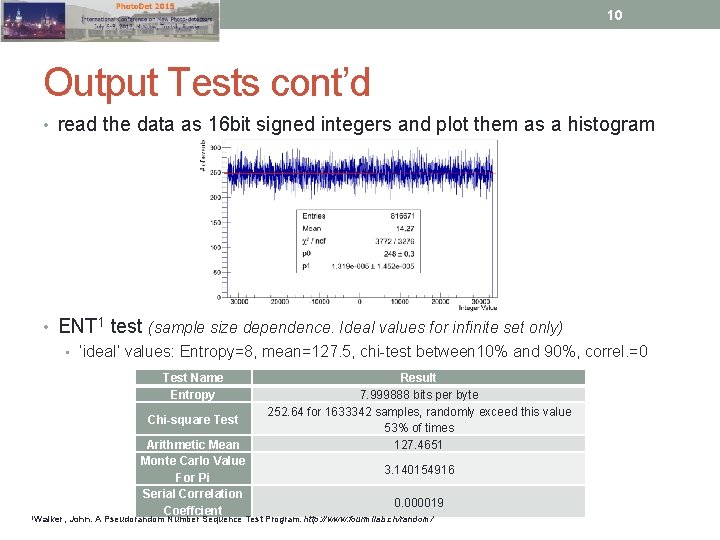Click the 'Integer Value' x-axis label
The width and height of the screenshot is (720, 540).
tap(478, 307)
